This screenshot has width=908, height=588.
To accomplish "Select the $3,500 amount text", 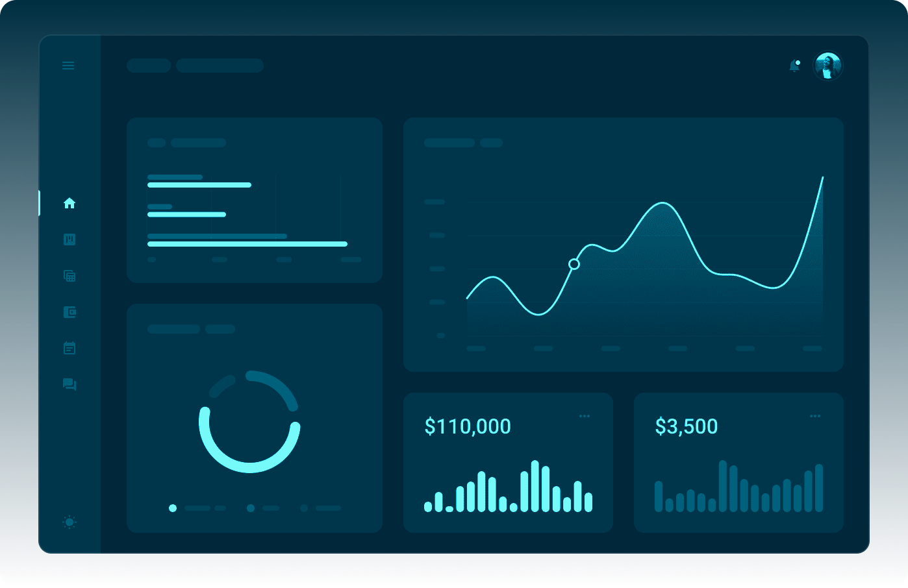I will [x=687, y=426].
